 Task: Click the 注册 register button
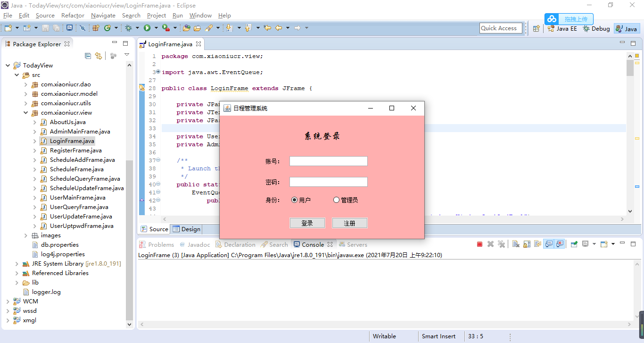tap(350, 222)
